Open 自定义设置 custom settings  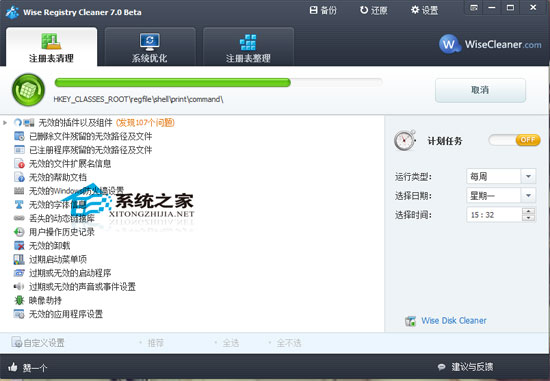(x=38, y=342)
